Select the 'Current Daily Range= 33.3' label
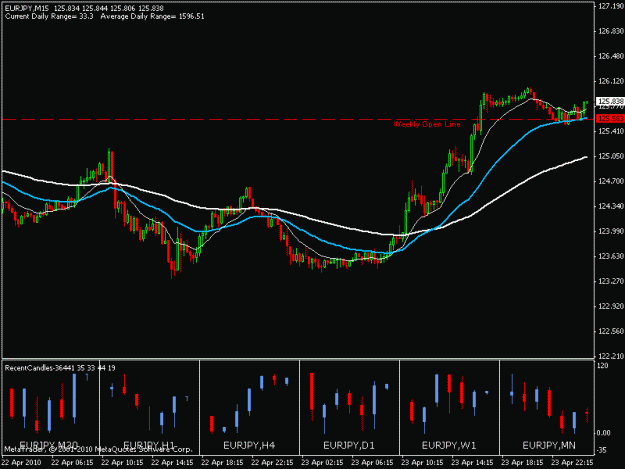 (49, 16)
